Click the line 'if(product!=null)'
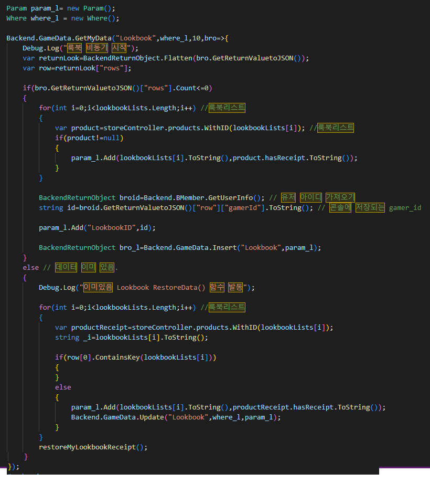 (89, 138)
